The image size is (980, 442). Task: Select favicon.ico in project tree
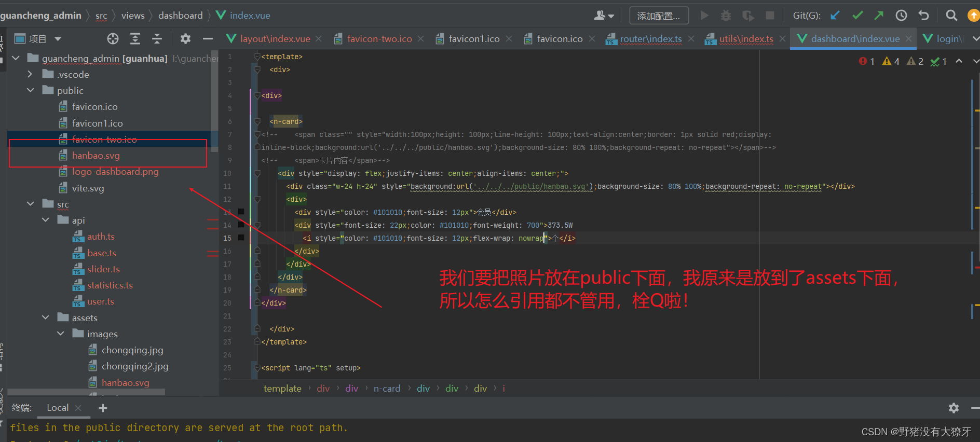pyautogui.click(x=94, y=107)
